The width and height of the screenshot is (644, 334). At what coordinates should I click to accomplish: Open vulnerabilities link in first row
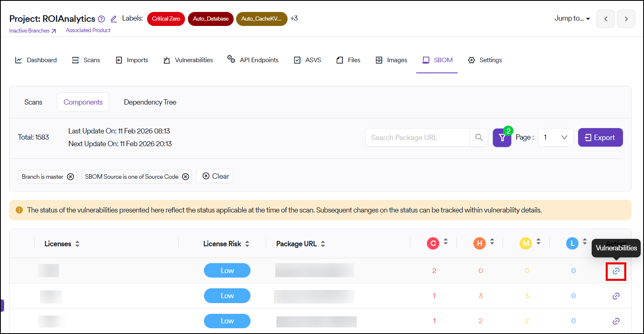click(616, 271)
